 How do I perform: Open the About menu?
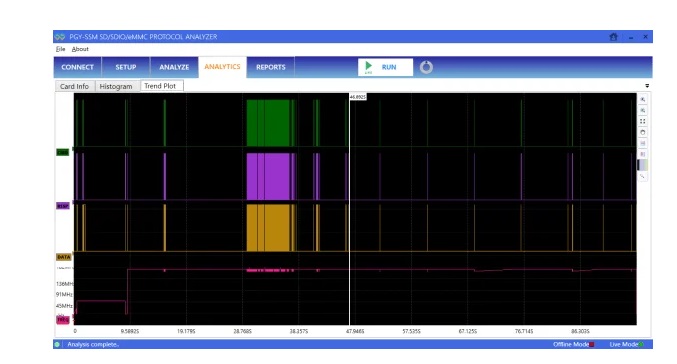80,49
